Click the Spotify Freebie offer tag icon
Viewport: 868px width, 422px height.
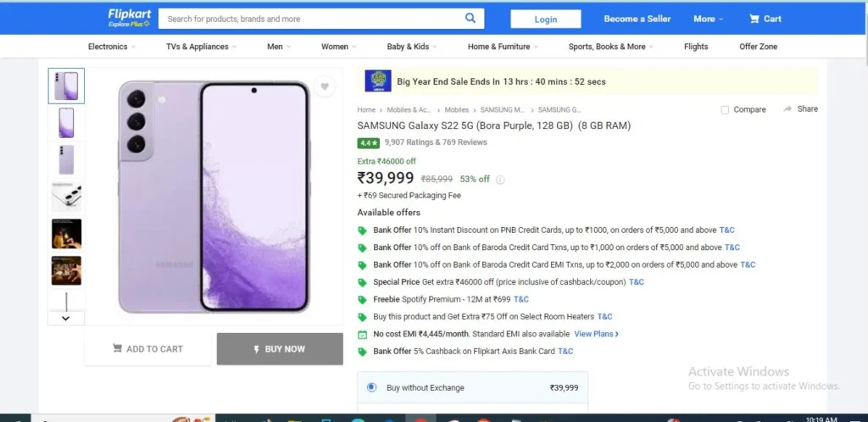[363, 299]
